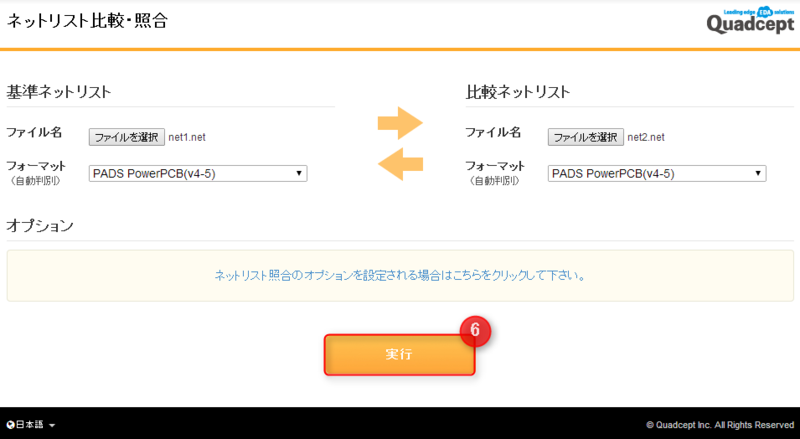This screenshot has width=800, height=439.
Task: Open the 基準ネットリスト format dropdown
Action: pos(198,174)
